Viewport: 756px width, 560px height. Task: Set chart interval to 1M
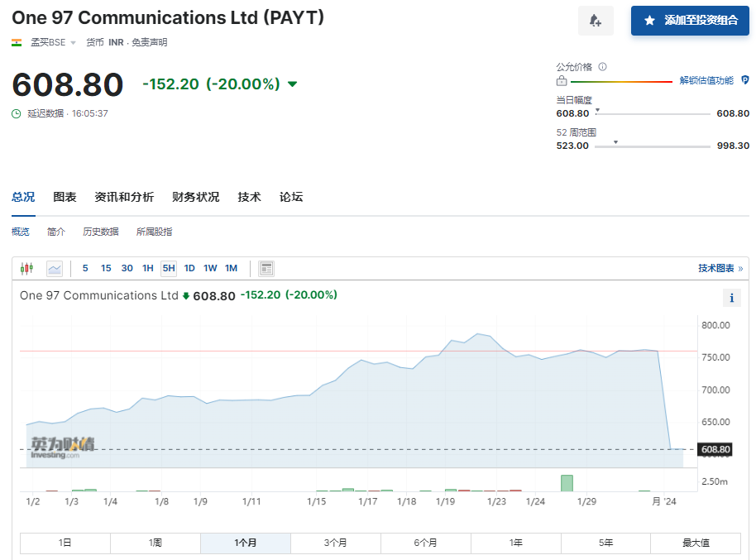tap(231, 268)
